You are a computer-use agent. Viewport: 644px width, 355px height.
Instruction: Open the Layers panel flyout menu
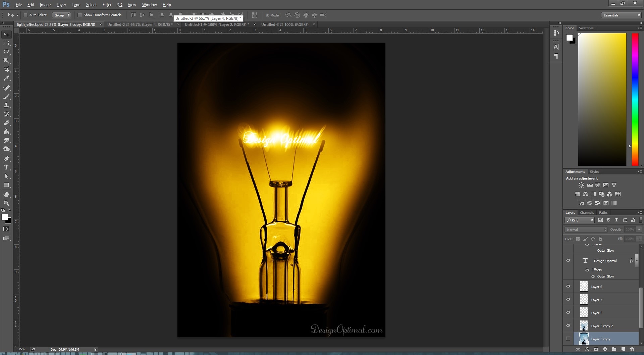point(640,213)
